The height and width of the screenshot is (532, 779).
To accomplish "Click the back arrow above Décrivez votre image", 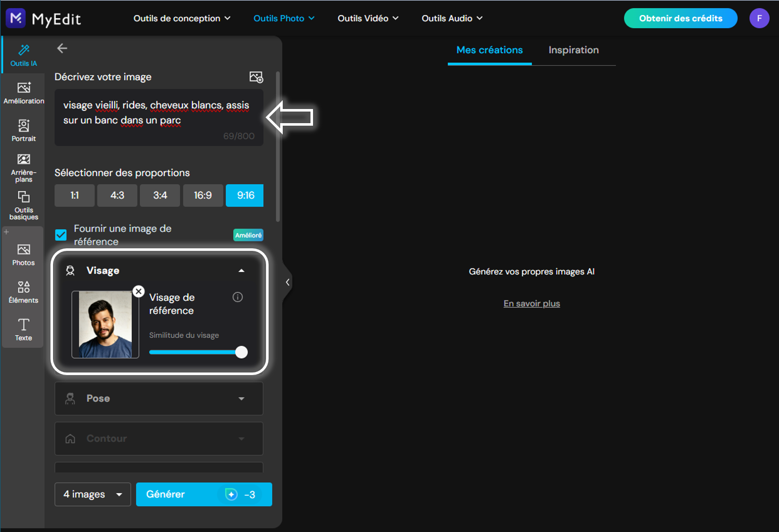I will (62, 48).
